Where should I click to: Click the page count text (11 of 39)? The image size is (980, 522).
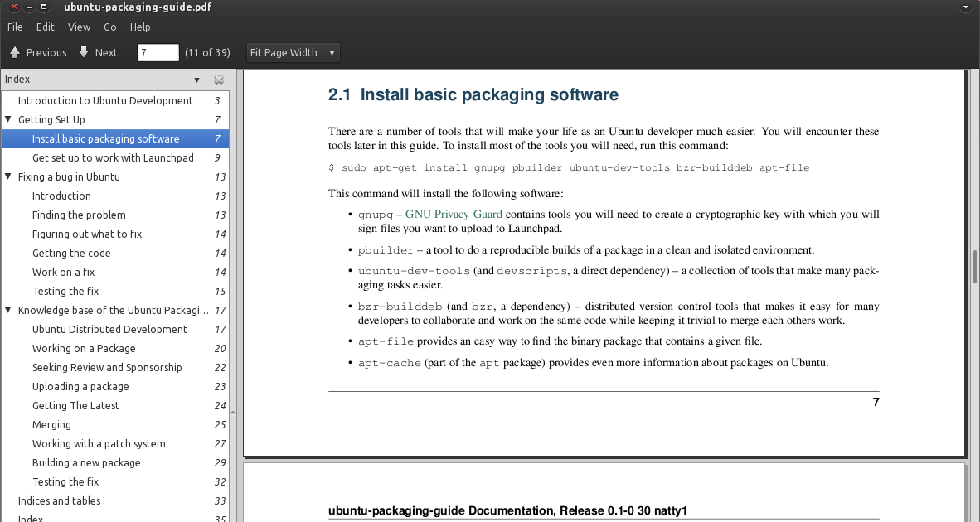(x=207, y=52)
